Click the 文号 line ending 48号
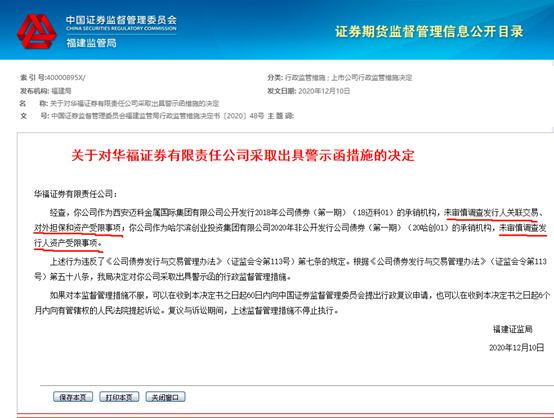554x418 pixels. pos(142,116)
